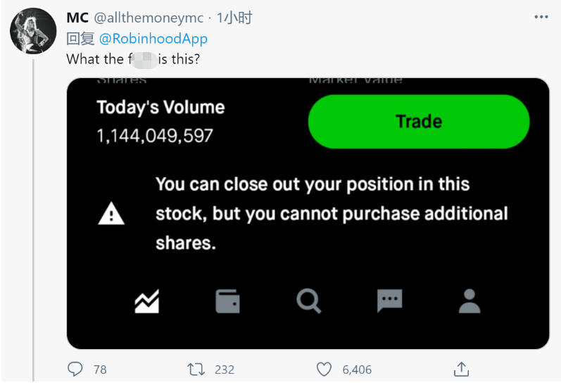This screenshot has width=561, height=392.
Task: Click the warning triangle icon
Action: click(111, 214)
